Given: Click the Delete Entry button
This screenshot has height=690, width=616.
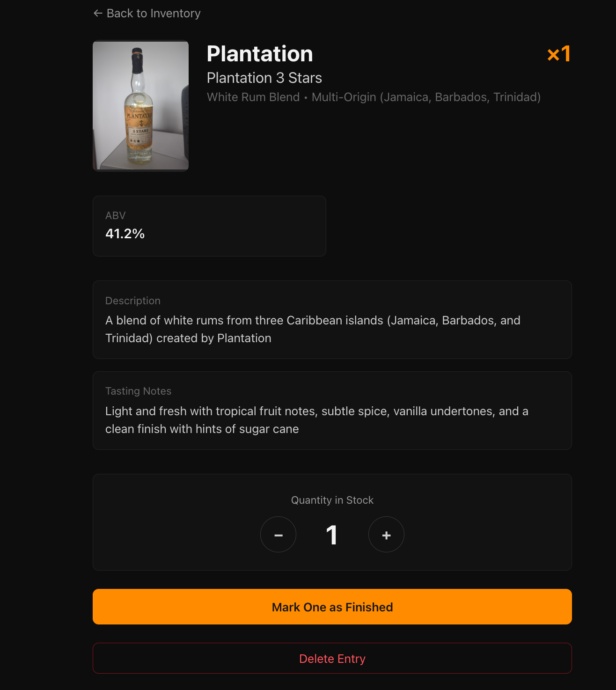Looking at the screenshot, I should 332,658.
